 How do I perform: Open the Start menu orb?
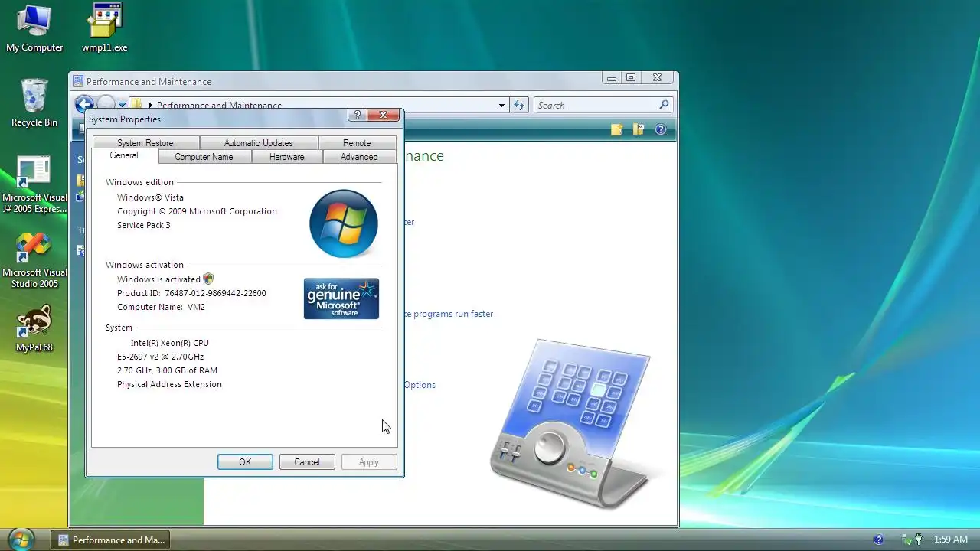[x=21, y=540]
